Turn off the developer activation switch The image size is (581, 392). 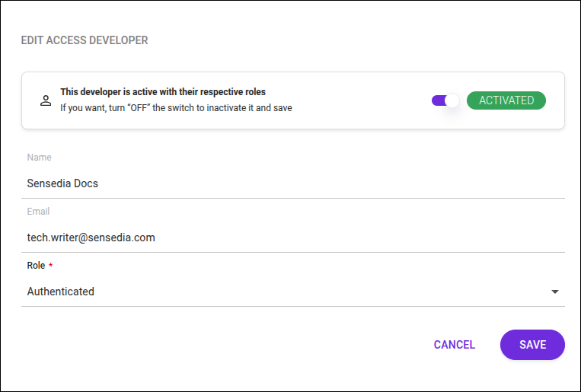point(445,100)
